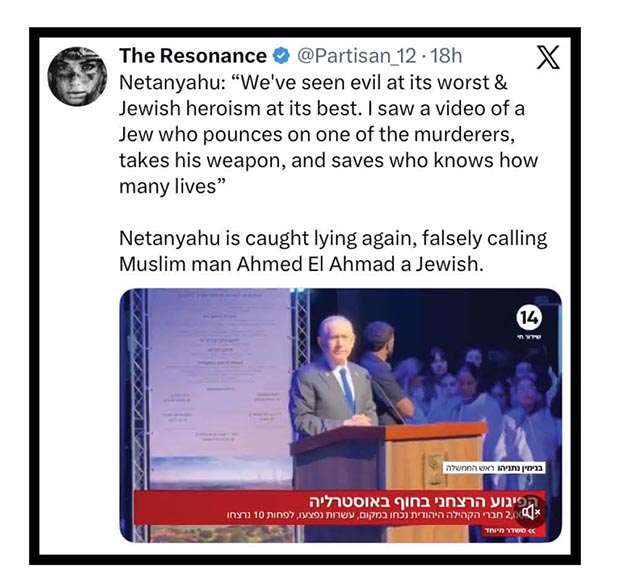Click the special broadcast tag with arrows
The width and height of the screenshot is (624, 587).
511,531
